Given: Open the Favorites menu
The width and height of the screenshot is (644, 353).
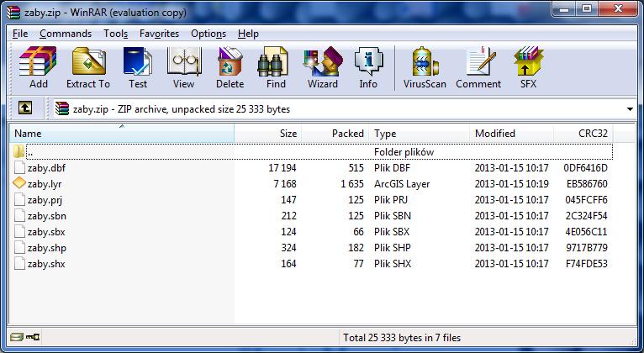Looking at the screenshot, I should 160,34.
